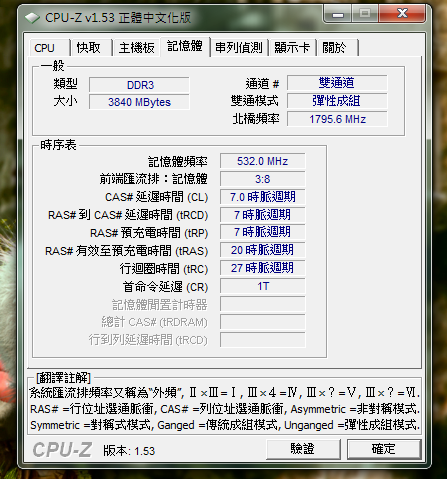Click the 532.0 MHz memory frequency value
The image size is (447, 479).
(x=262, y=161)
